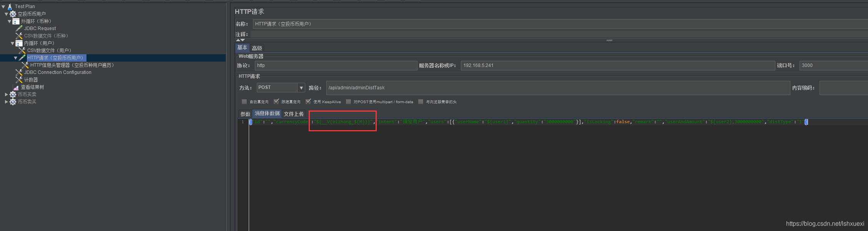Click the gear icon of 空投币币用户 thread group
868x231 pixels.
point(13,14)
